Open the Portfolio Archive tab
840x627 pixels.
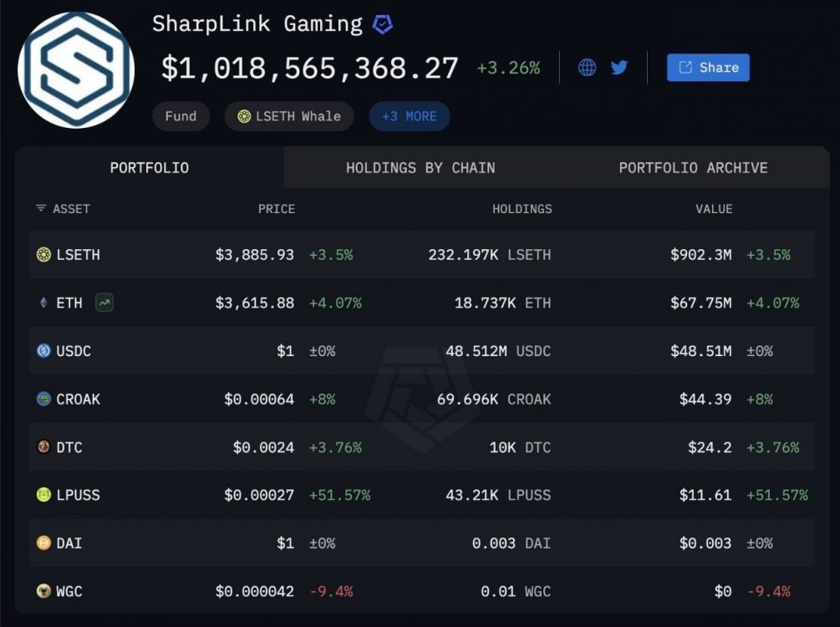pos(693,168)
